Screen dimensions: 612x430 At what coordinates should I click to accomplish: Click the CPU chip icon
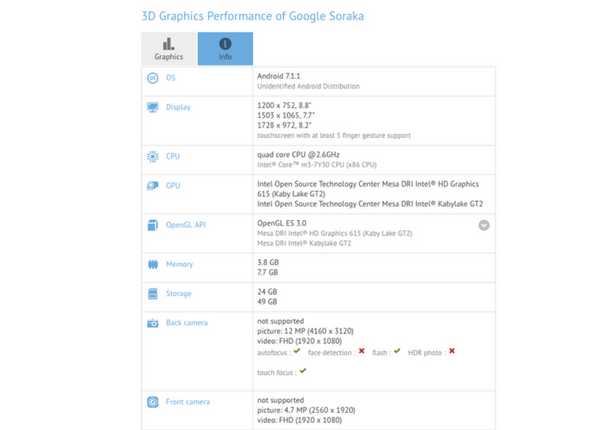point(153,156)
